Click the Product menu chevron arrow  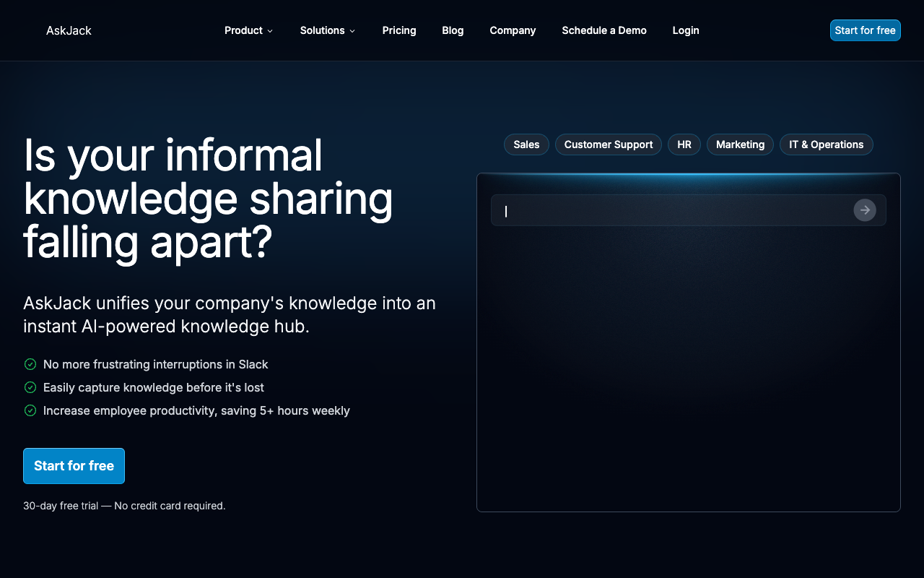point(270,31)
